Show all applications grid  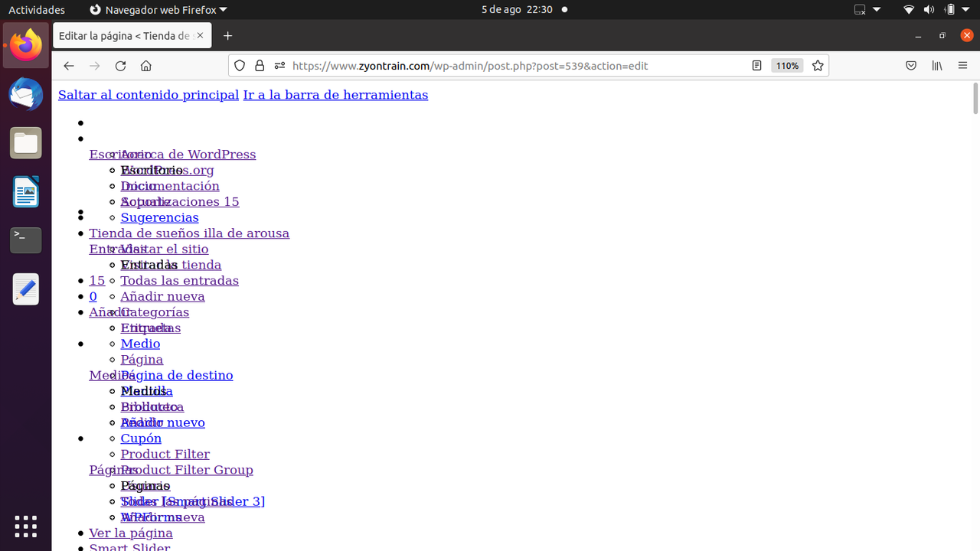(x=26, y=526)
